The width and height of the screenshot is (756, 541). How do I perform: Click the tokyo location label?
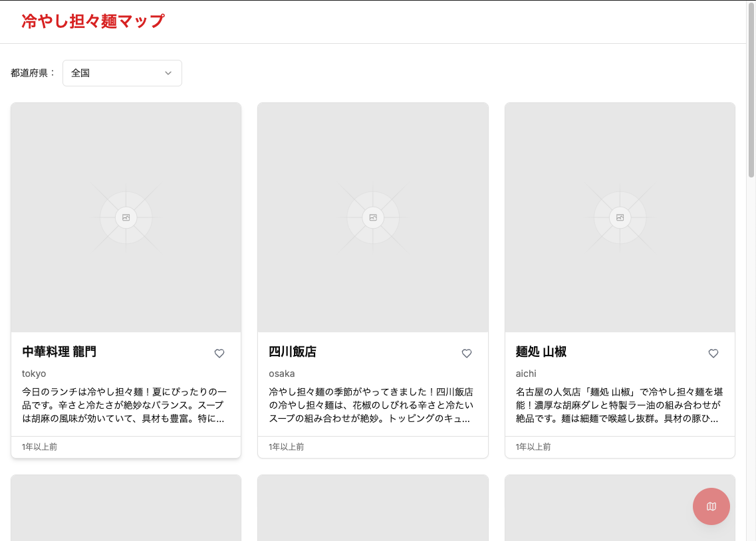pyautogui.click(x=34, y=374)
